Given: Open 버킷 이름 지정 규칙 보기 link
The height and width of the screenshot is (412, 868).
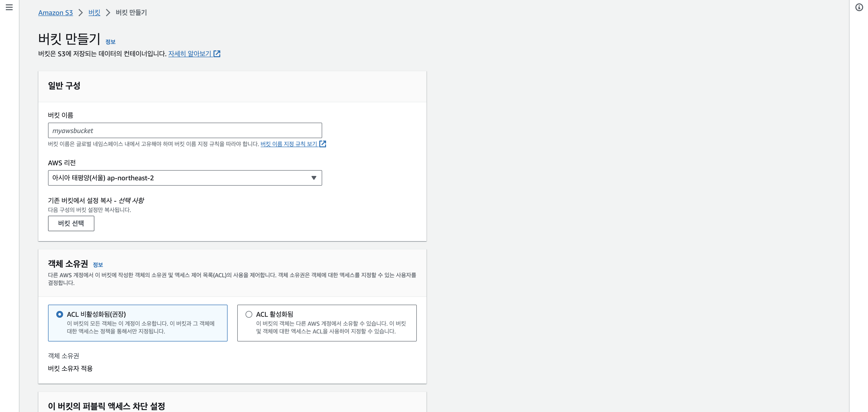Looking at the screenshot, I should pos(289,144).
